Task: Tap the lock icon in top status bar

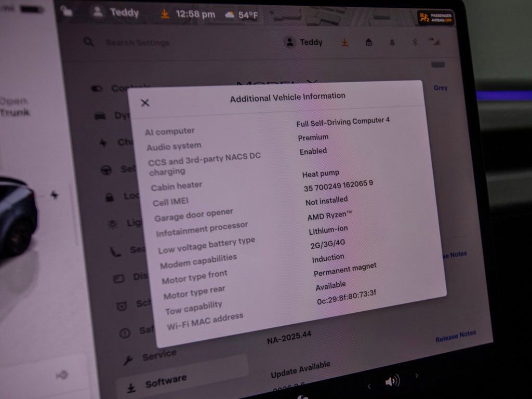Action: [66, 11]
